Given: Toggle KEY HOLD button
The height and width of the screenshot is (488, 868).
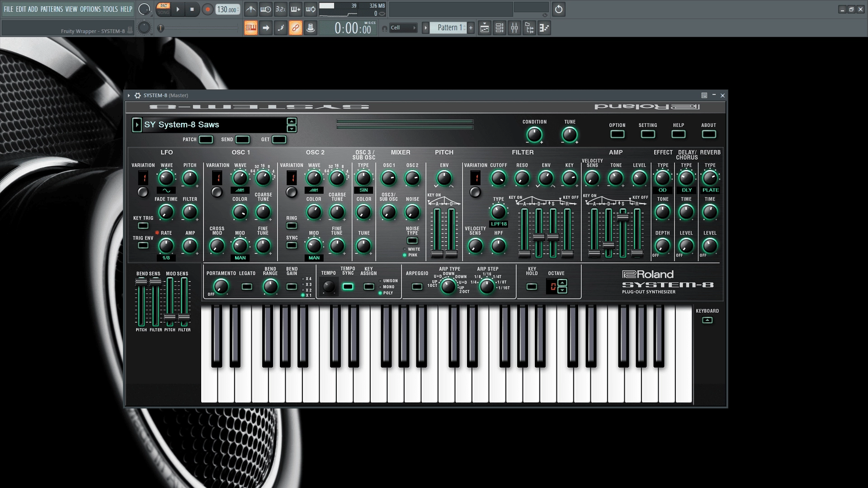Looking at the screenshot, I should click(532, 286).
